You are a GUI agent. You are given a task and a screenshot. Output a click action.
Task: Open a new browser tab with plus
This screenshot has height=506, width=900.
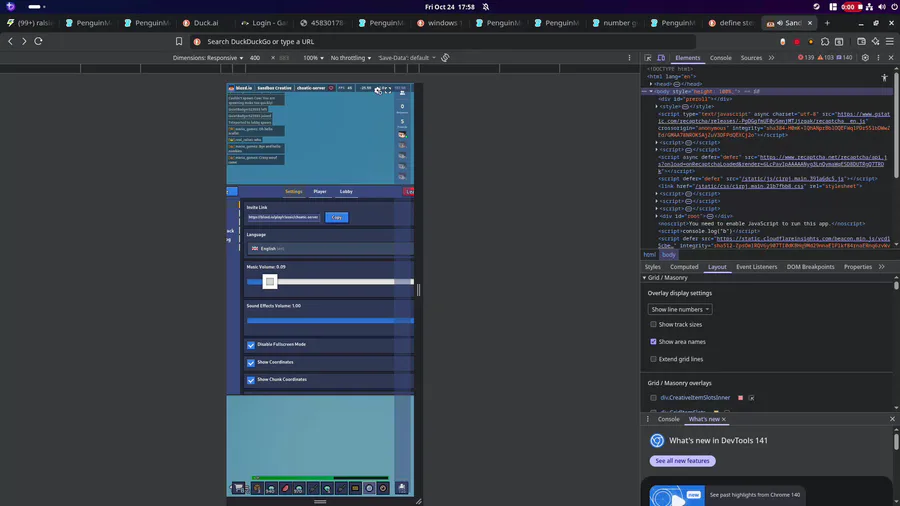click(x=827, y=23)
